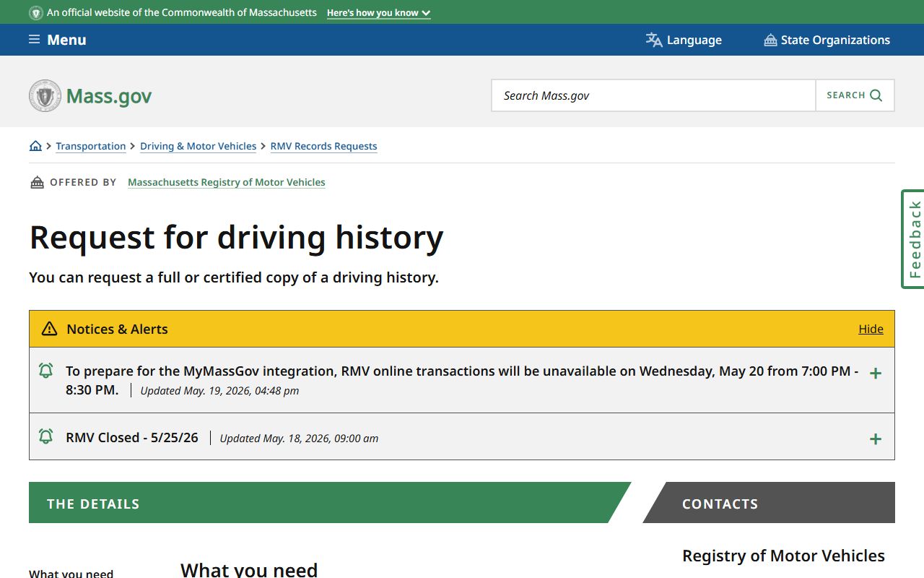Open RMV Records Requests breadcrumb
Viewport: 924px width, 578px height.
[323, 146]
